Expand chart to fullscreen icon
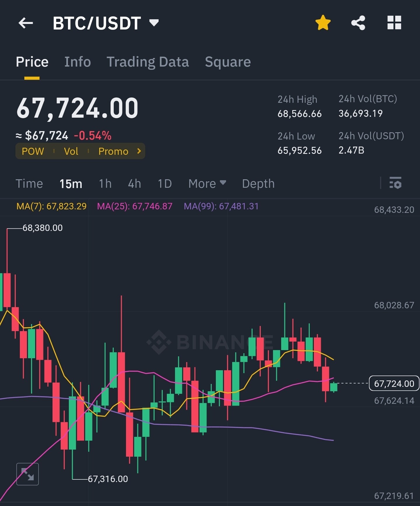Image resolution: width=420 pixels, height=506 pixels. point(27,474)
